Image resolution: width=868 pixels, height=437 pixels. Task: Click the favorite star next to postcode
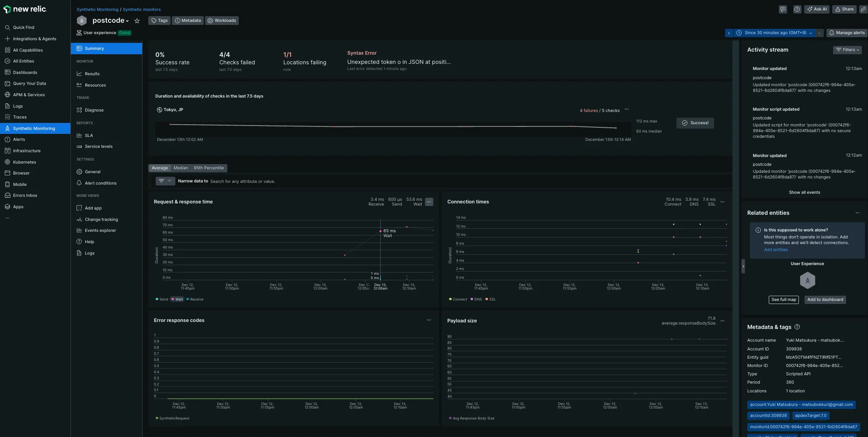tap(137, 21)
